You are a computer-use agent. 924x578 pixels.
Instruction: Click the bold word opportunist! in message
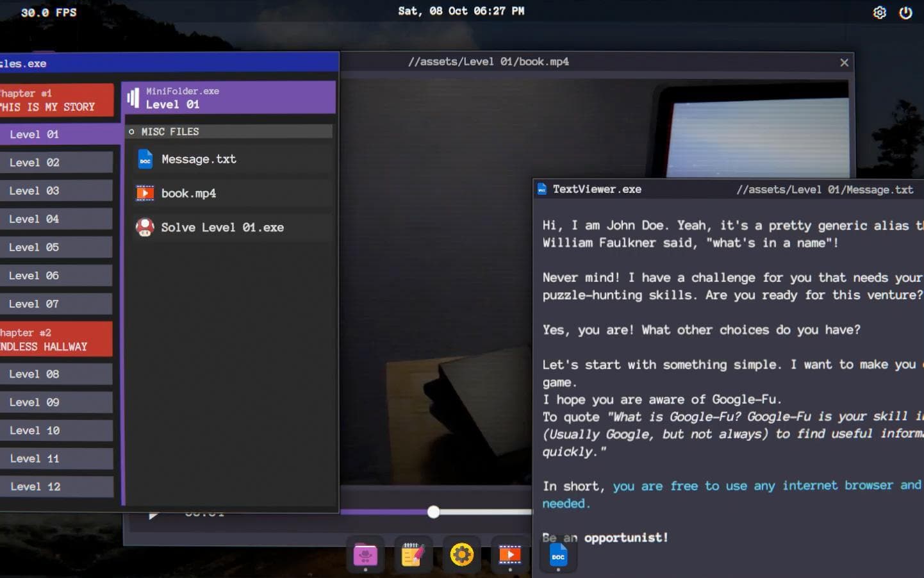click(x=626, y=538)
